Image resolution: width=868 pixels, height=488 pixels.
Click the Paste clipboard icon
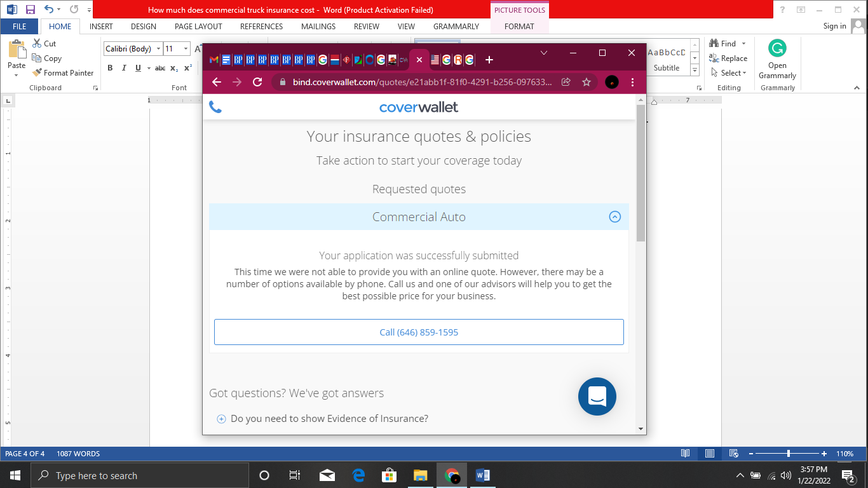[x=17, y=50]
